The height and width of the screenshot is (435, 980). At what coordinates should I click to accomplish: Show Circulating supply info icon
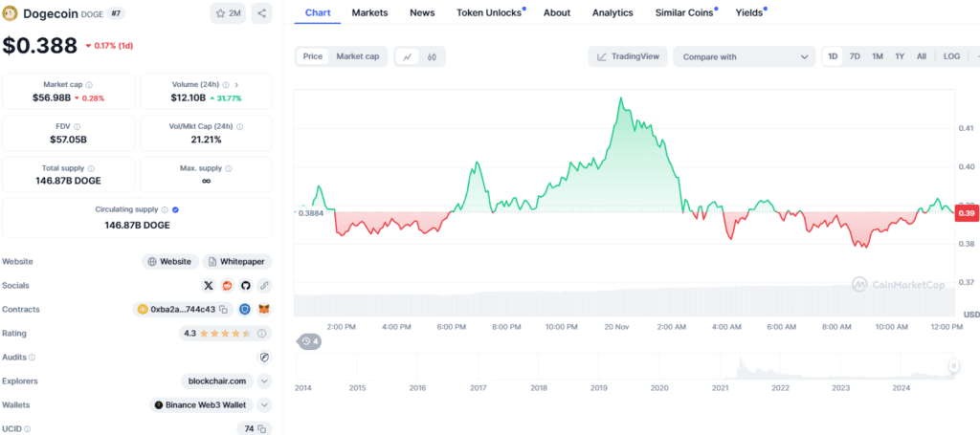click(165, 210)
